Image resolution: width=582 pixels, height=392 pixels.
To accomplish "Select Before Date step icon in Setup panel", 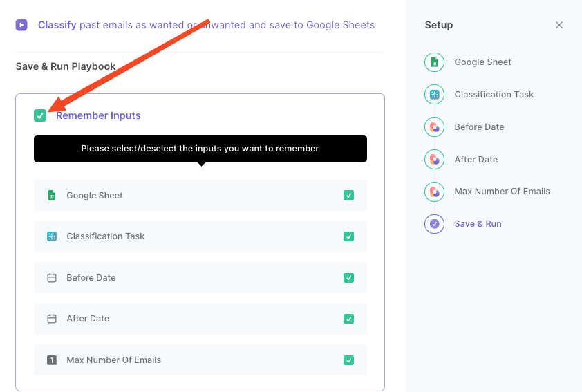I will point(434,127).
